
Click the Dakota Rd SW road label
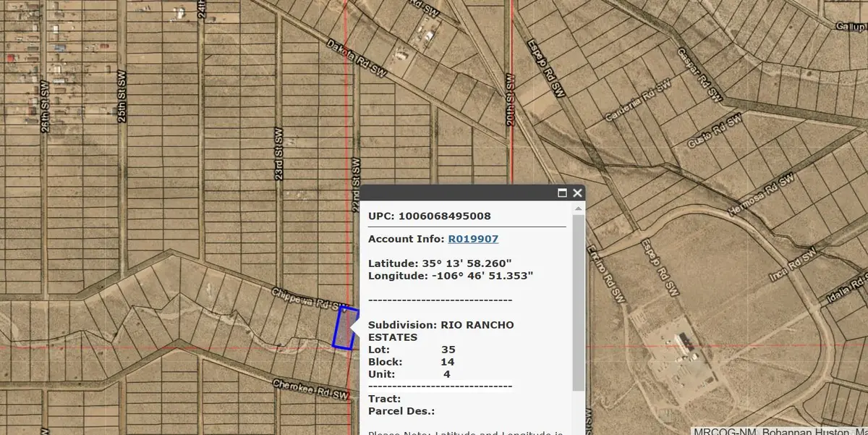coord(357,58)
